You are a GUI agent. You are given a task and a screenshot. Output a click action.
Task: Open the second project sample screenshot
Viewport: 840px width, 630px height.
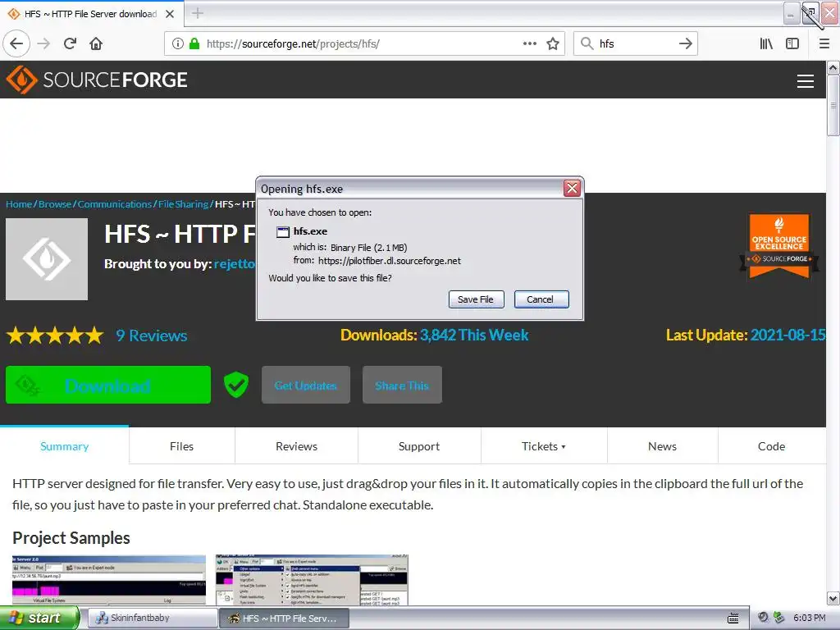pyautogui.click(x=311, y=580)
